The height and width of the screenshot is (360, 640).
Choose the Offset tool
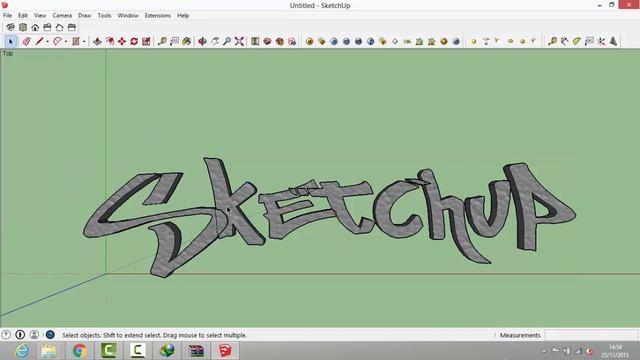pos(109,41)
